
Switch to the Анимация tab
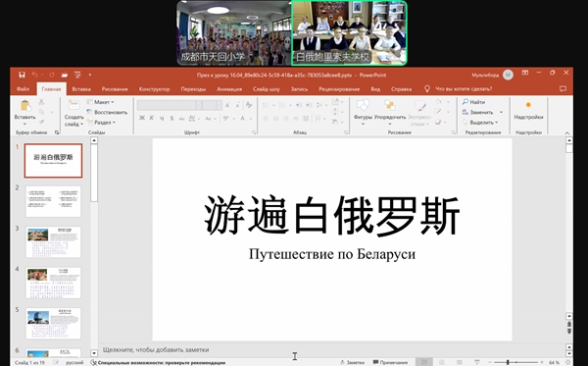click(229, 89)
